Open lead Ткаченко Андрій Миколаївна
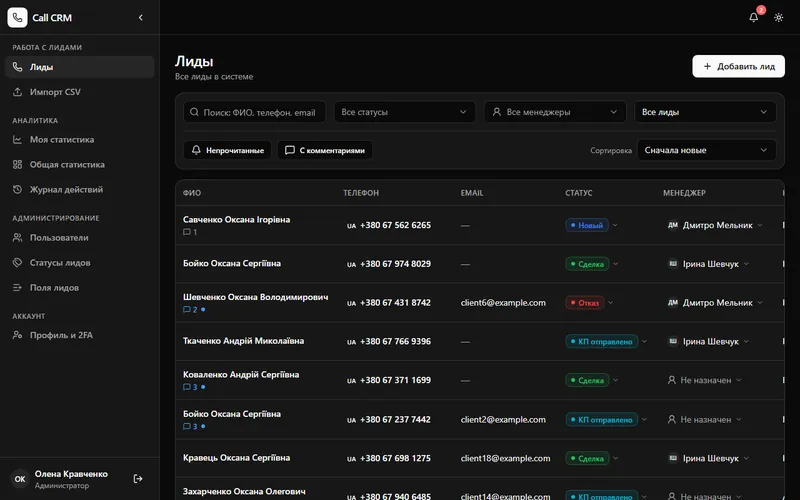The image size is (800, 500). [x=243, y=341]
